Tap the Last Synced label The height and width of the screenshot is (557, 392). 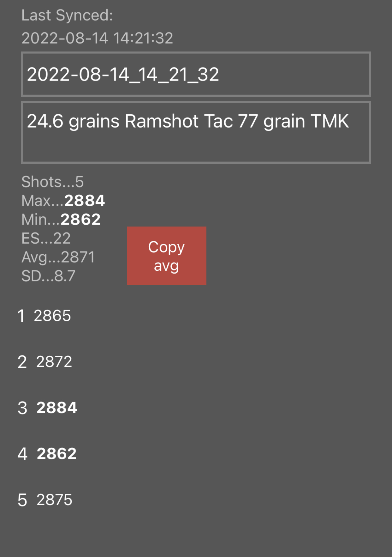67,15
